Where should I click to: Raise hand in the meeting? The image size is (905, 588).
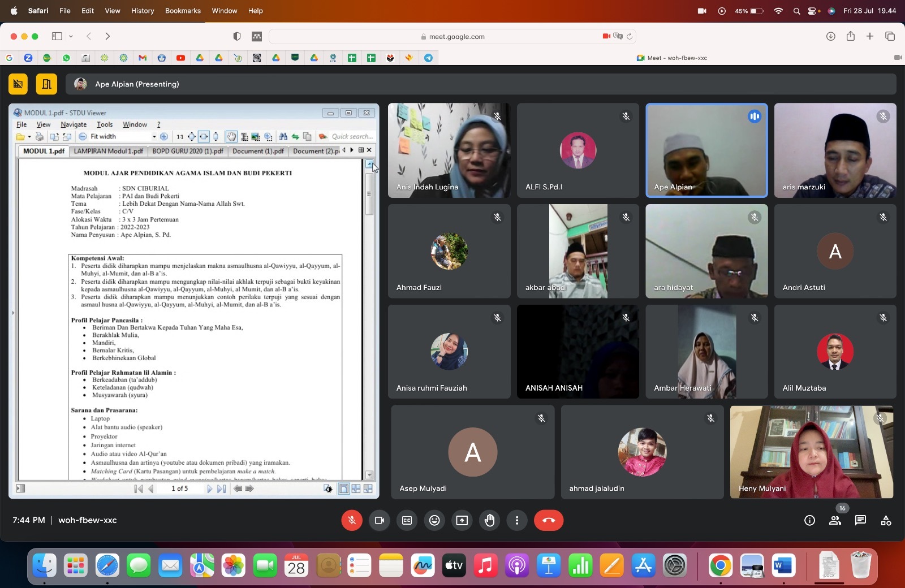pyautogui.click(x=490, y=520)
